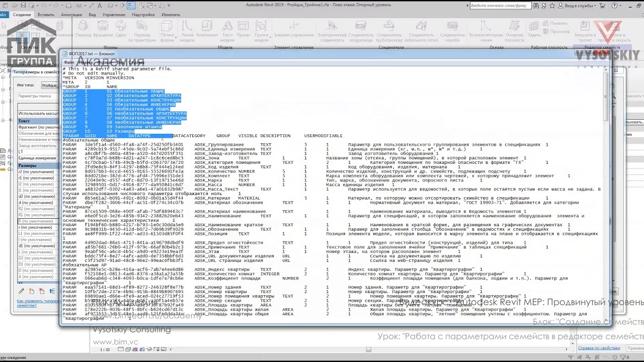Focus Параметры поиска field in dialog
This screenshot has height=362, width=644.
coord(38,96)
